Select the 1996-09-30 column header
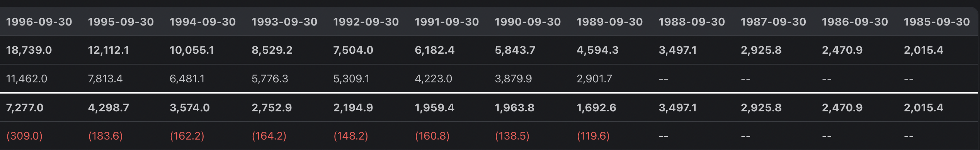This screenshot has width=980, height=150. click(x=39, y=22)
